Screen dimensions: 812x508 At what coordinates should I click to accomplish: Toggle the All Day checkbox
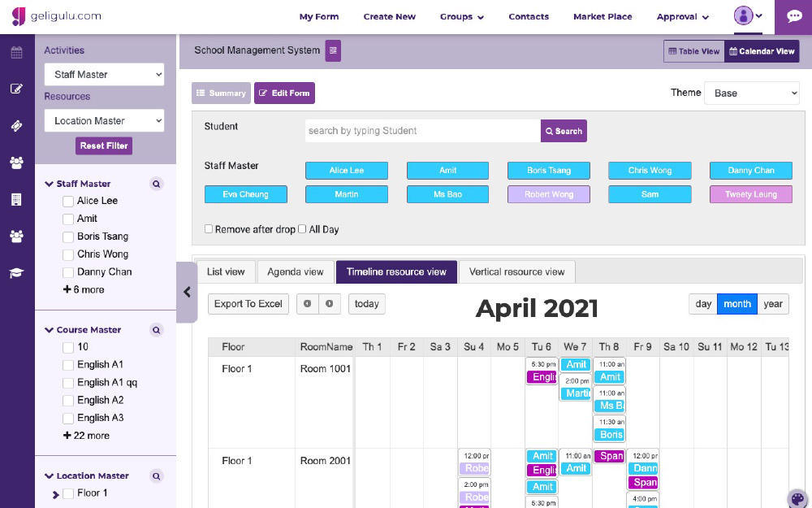(302, 228)
